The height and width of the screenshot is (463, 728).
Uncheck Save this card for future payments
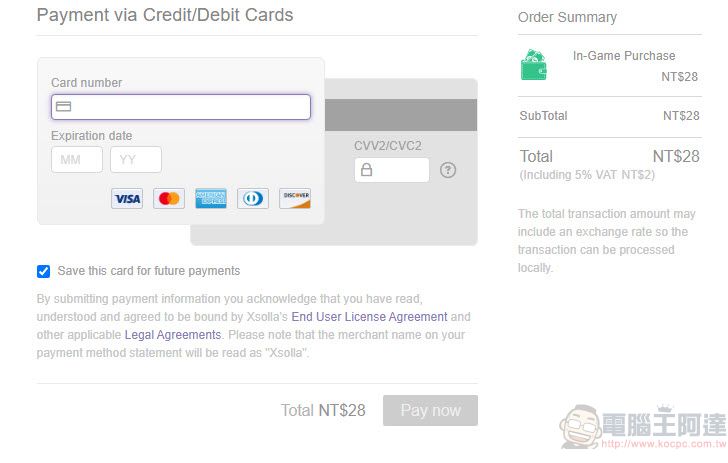coord(43,271)
